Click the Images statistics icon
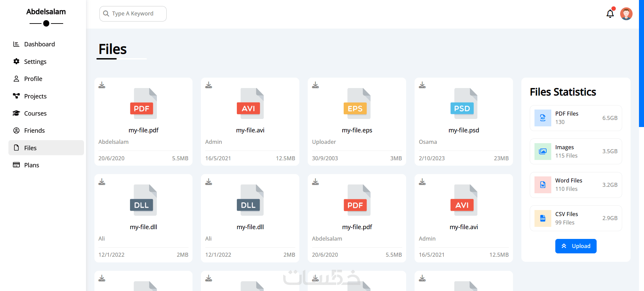Viewport: 644px width, 291px height. coord(543,151)
